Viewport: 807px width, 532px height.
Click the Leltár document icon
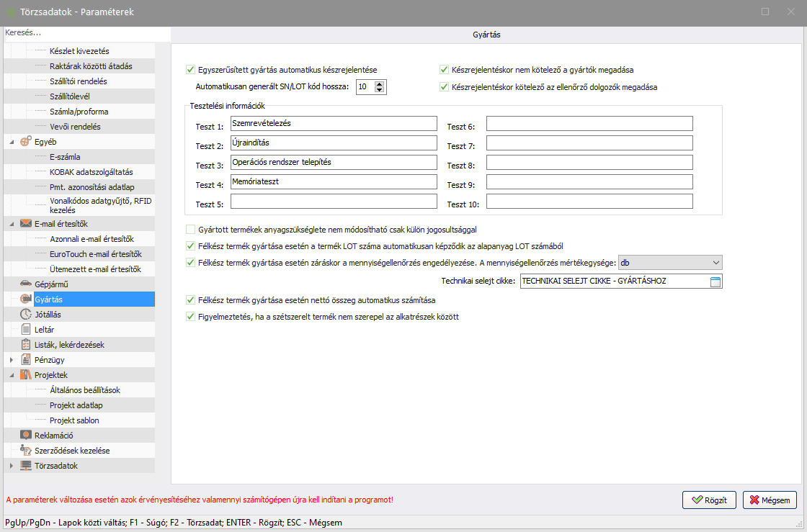click(x=25, y=330)
